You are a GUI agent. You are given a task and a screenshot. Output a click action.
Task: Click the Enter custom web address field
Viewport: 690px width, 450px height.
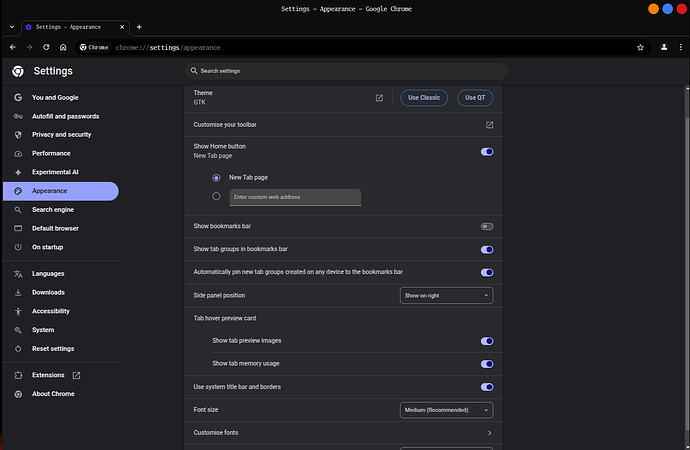[295, 197]
